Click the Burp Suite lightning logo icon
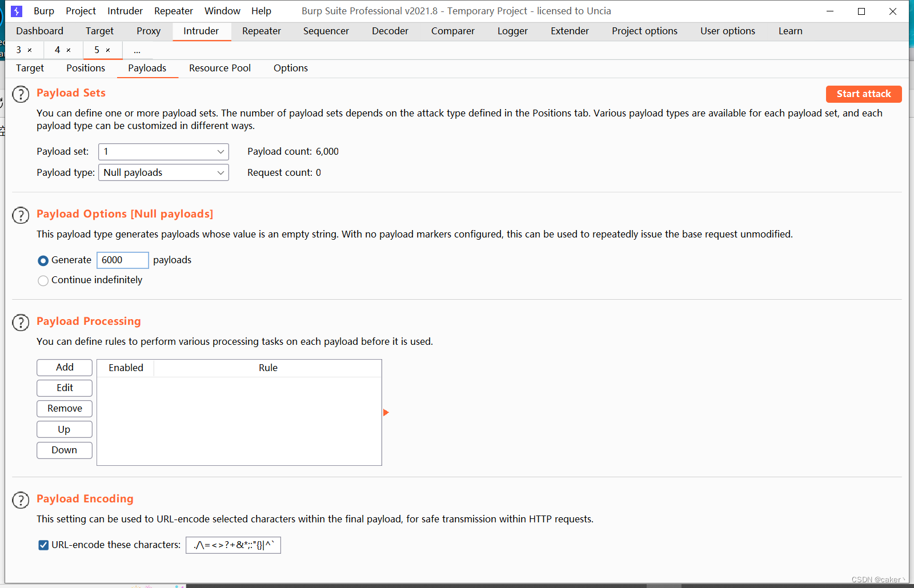 (17, 11)
